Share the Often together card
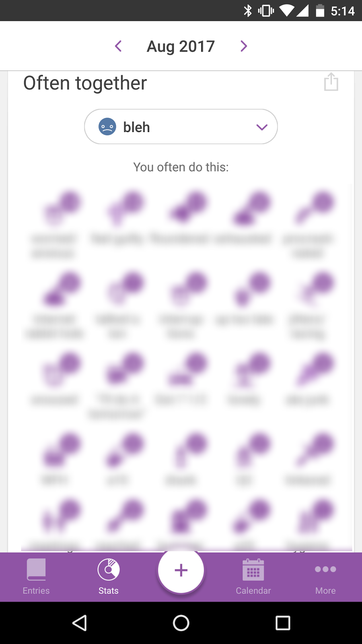This screenshot has height=644, width=362. click(331, 82)
